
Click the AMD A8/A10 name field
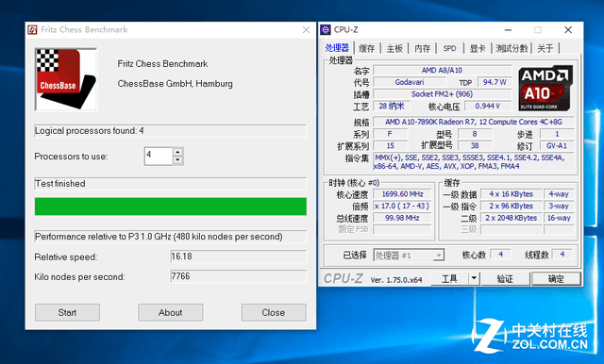443,71
